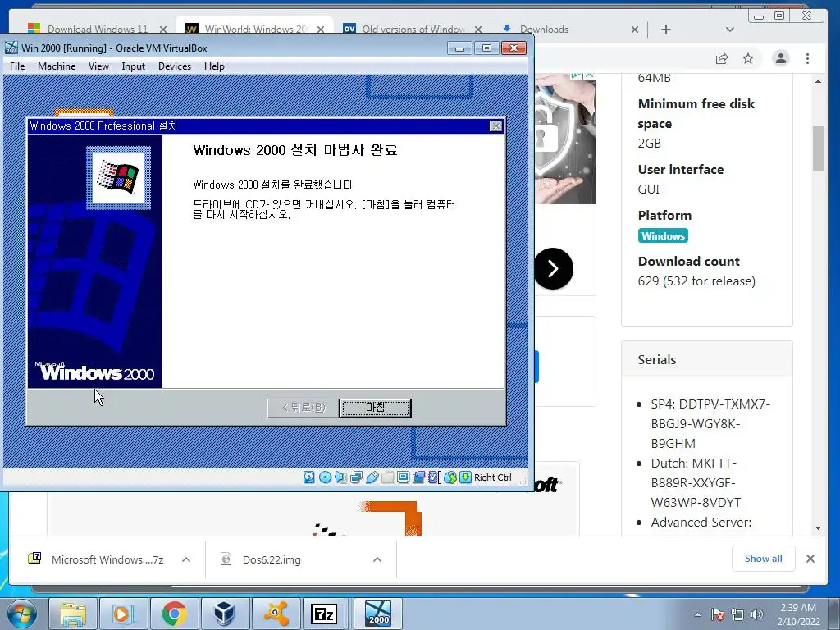Screen dimensions: 840x630
Task: Open VirtualBox Manager from the taskbar
Action: tap(225, 614)
